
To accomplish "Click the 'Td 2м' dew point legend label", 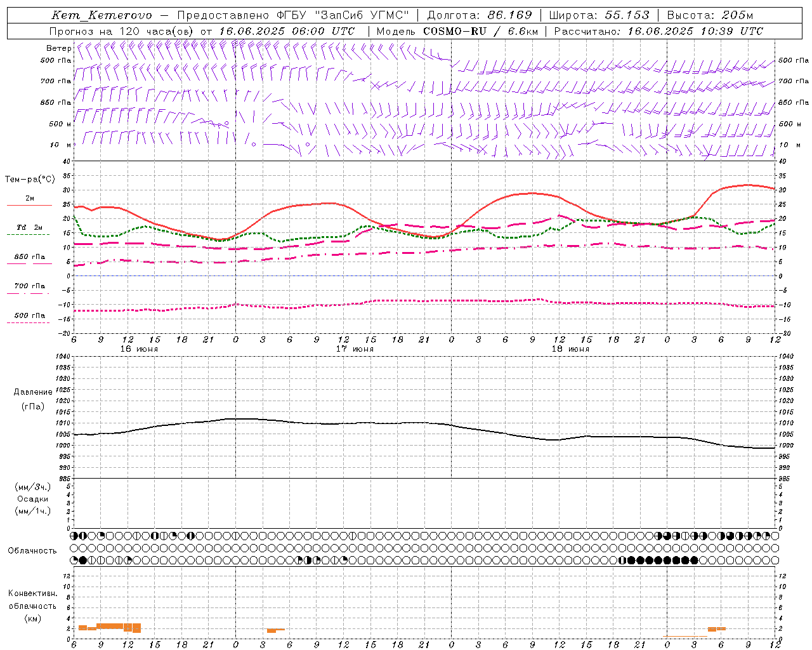I will 30,227.
